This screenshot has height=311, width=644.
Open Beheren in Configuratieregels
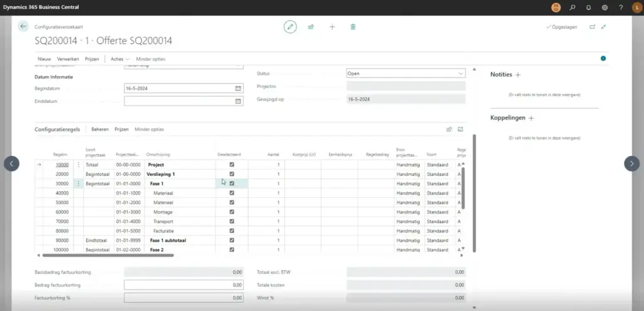100,129
